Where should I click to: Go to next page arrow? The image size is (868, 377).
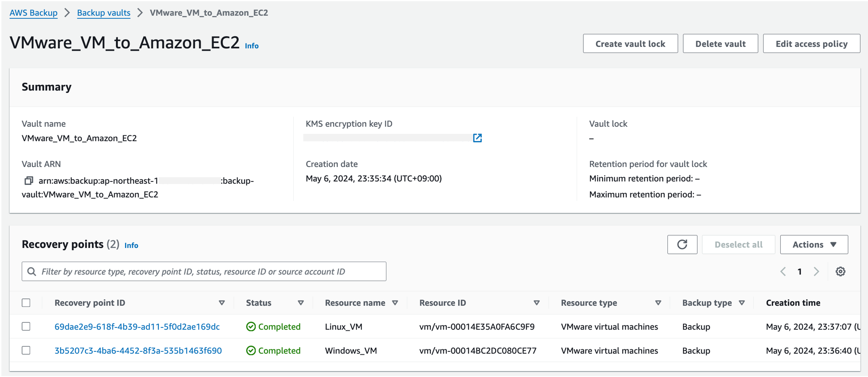(x=816, y=272)
